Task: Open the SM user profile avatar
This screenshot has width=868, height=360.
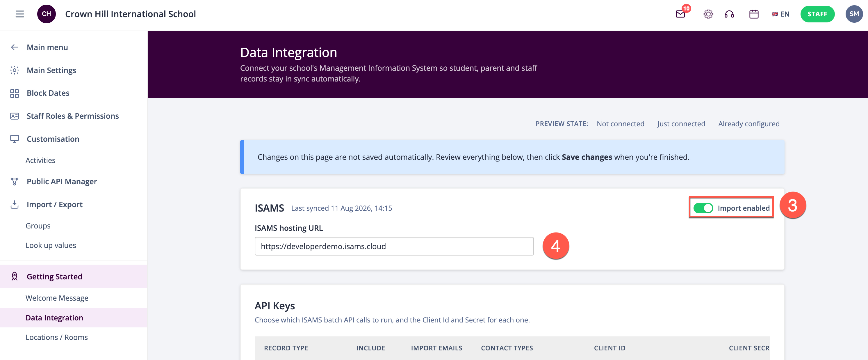Action: point(854,14)
